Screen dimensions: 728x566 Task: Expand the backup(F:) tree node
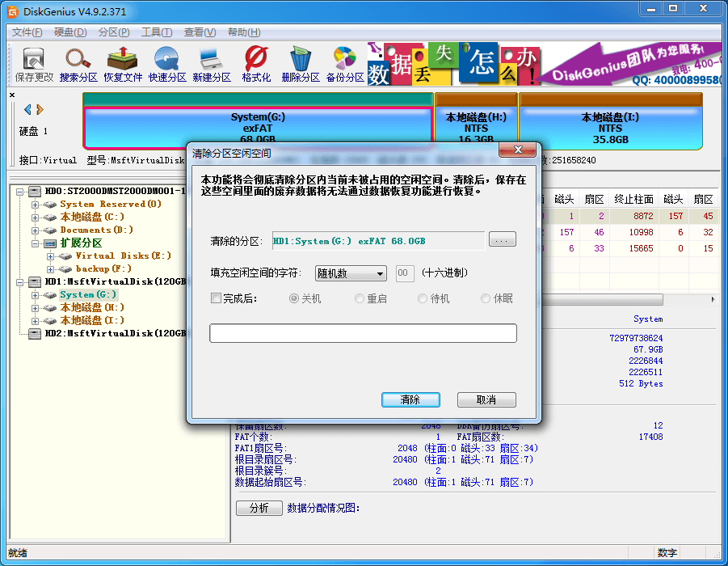[x=51, y=269]
